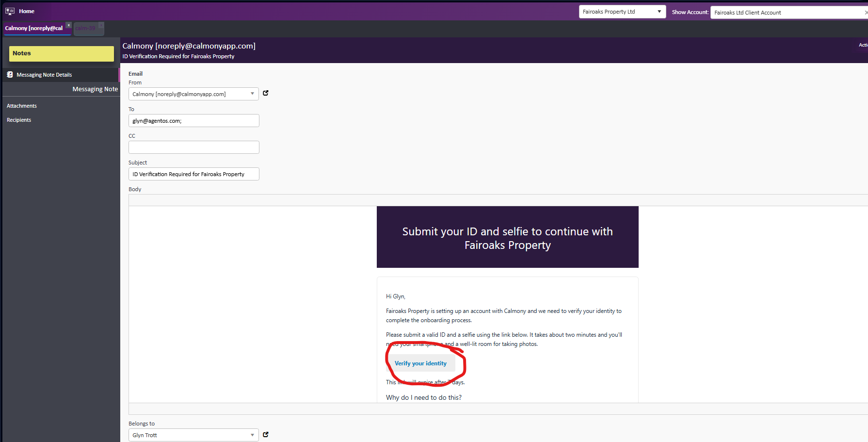Click the yellow Notes button
868x442 pixels.
coord(62,53)
